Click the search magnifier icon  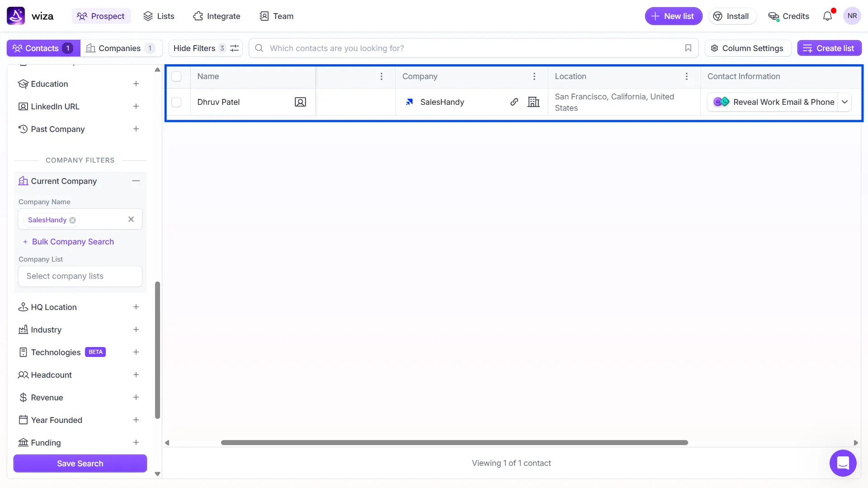tap(259, 48)
